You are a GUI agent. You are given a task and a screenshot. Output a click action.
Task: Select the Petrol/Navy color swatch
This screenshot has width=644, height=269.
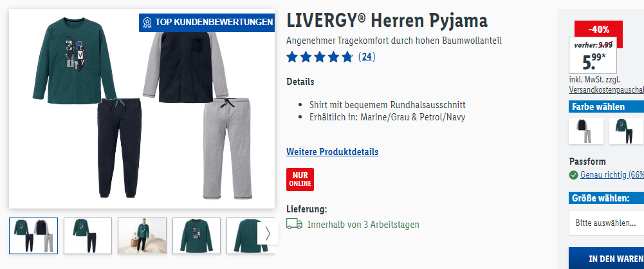tap(626, 131)
